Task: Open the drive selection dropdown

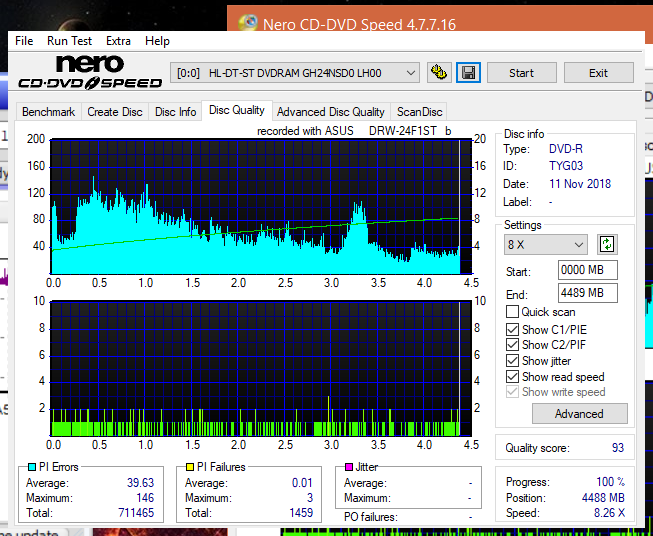Action: pos(294,73)
